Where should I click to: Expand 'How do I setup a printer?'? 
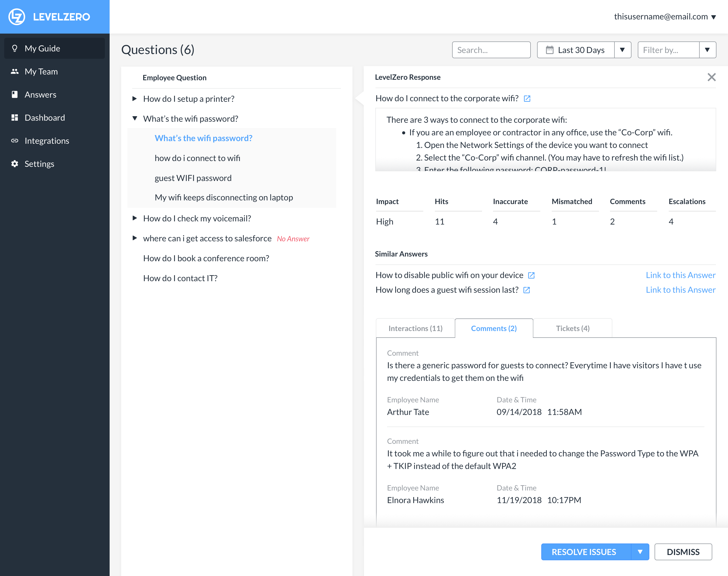pos(135,99)
